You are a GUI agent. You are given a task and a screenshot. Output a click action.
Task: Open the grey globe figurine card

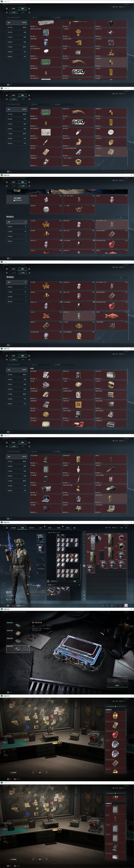tap(46, 209)
